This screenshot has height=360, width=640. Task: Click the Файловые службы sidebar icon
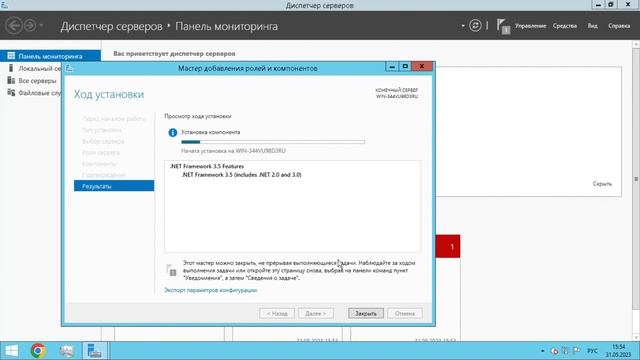pos(11,93)
